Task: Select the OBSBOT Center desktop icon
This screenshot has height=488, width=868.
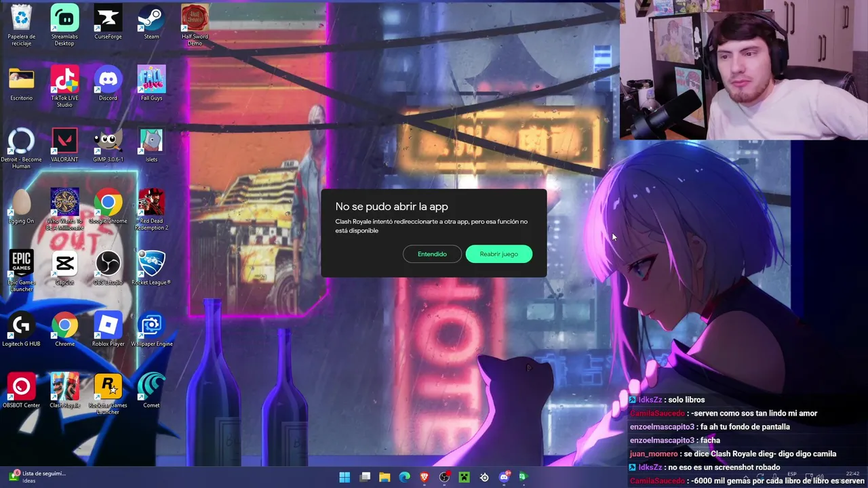Action: click(22, 391)
